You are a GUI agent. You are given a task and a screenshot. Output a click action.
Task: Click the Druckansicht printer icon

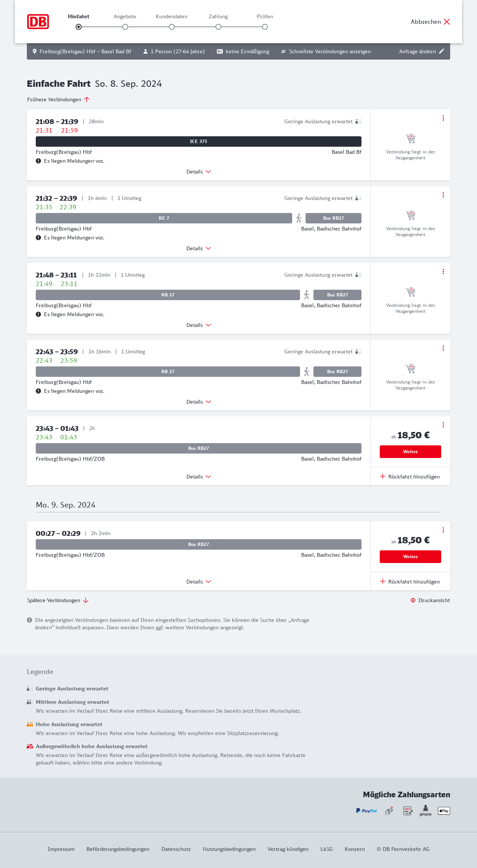point(413,600)
